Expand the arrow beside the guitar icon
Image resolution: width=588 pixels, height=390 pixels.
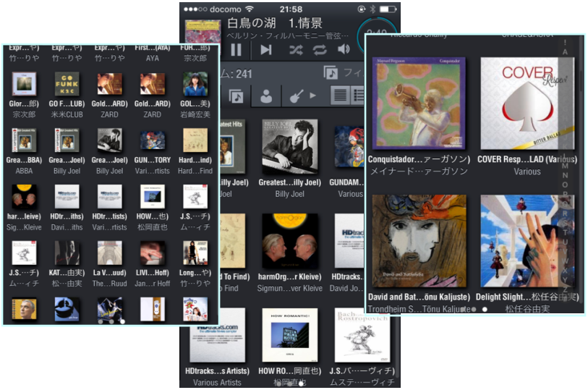click(312, 96)
